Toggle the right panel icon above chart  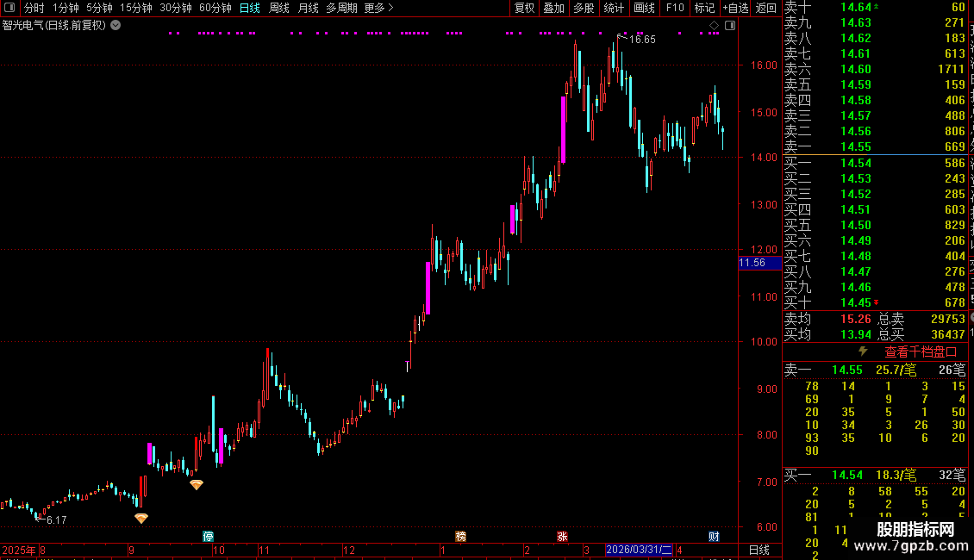click(730, 26)
